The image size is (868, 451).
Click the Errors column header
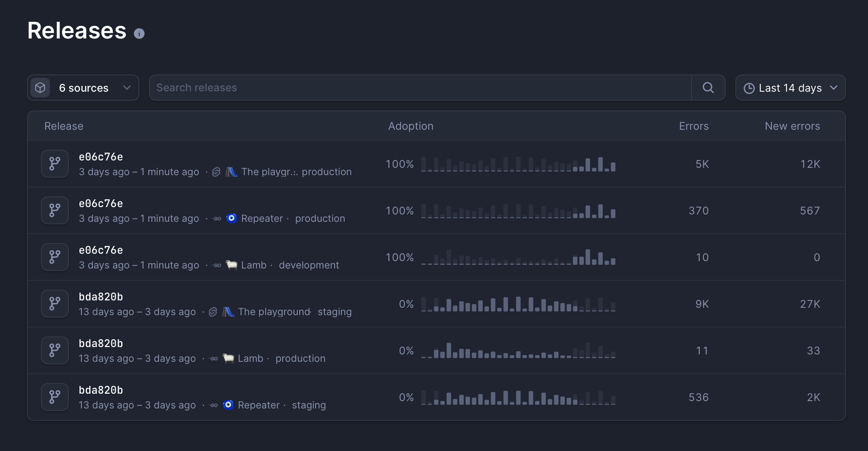pos(694,126)
